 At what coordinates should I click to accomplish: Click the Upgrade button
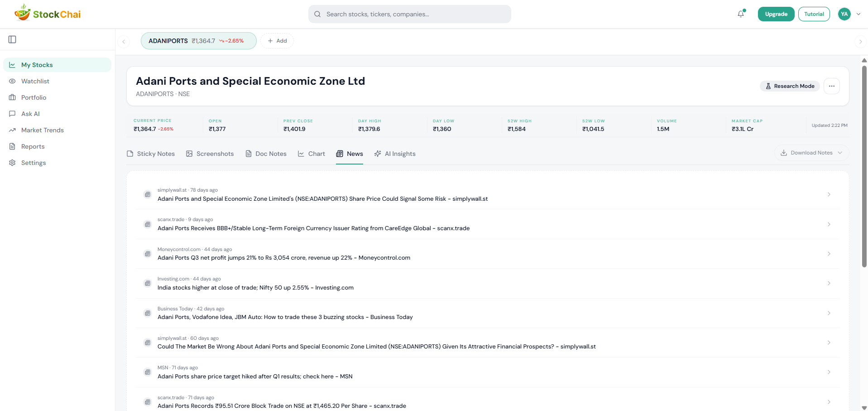pyautogui.click(x=776, y=14)
